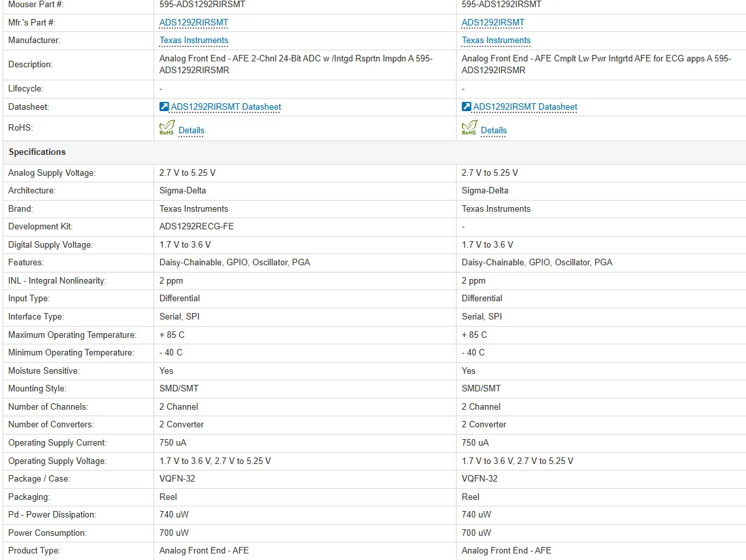This screenshot has height=560, width=746.
Task: Click the Package / Case row label
Action: (x=39, y=478)
